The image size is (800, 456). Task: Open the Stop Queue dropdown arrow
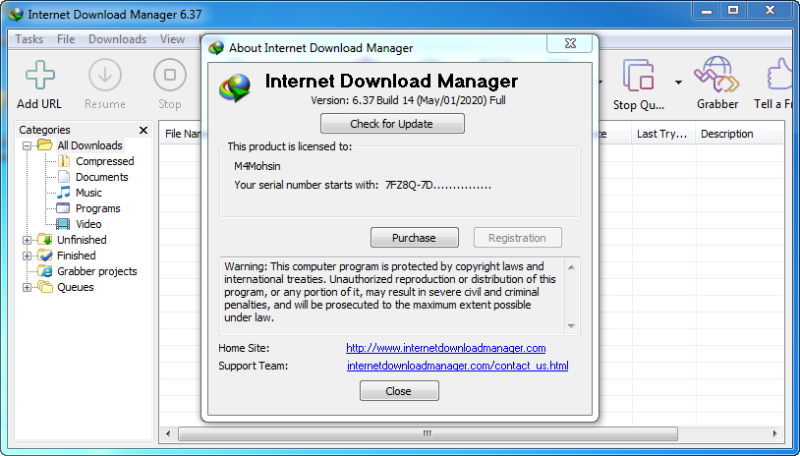[x=678, y=82]
